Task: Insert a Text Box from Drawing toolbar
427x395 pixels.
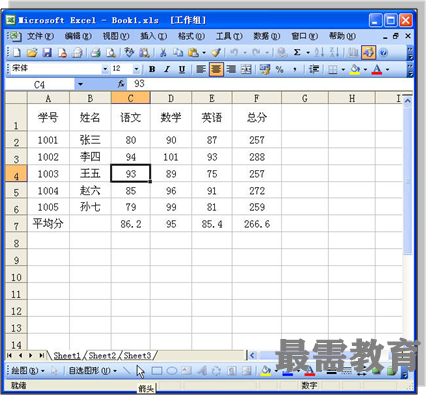Action: point(187,371)
